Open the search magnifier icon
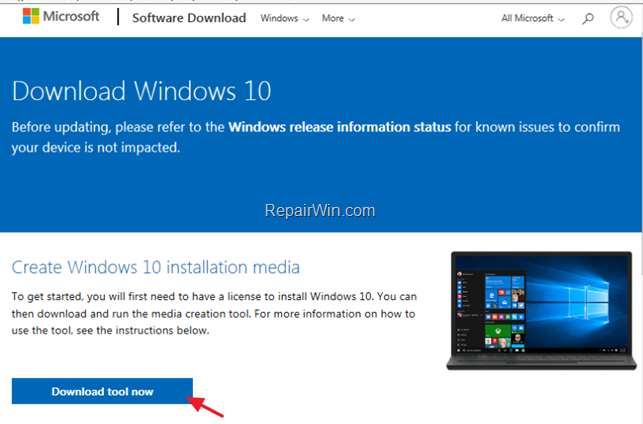643x424 pixels. pos(588,18)
